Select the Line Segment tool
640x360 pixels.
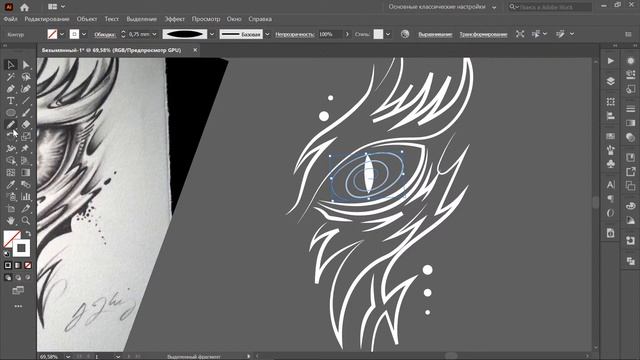26,100
